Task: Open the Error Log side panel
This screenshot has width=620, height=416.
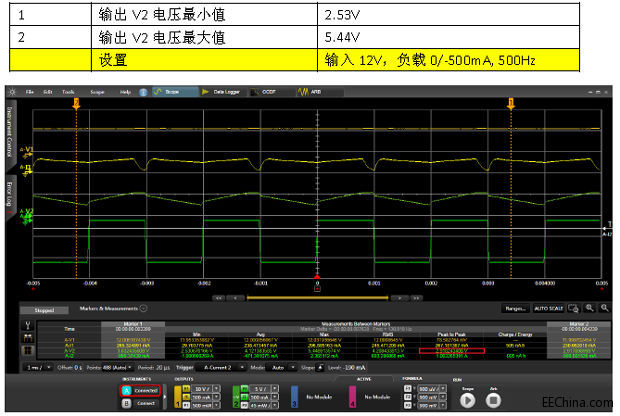Action: click(9, 195)
